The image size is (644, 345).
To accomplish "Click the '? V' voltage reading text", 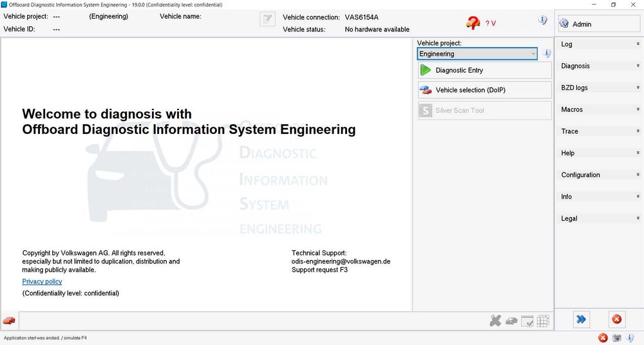I will (490, 23).
